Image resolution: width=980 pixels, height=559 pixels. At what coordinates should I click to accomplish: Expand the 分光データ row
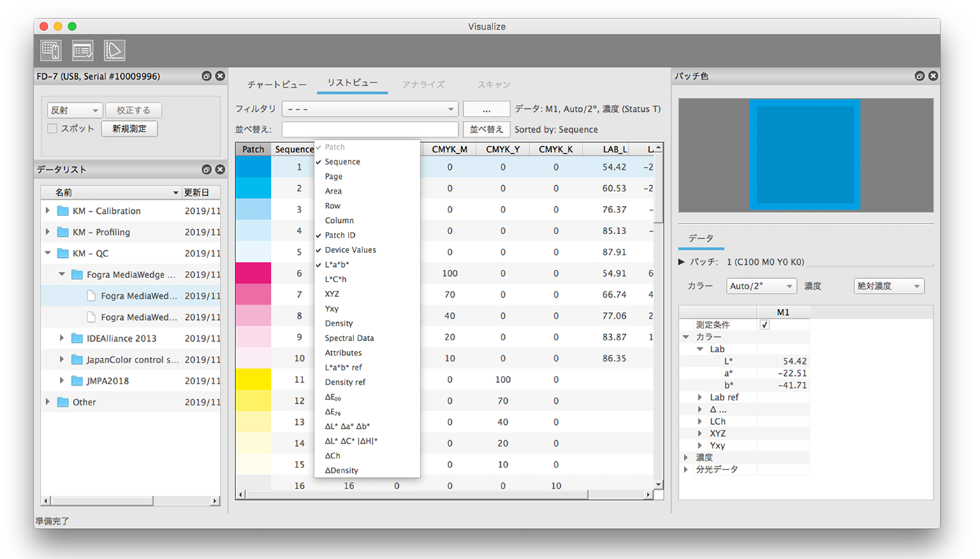pos(687,469)
